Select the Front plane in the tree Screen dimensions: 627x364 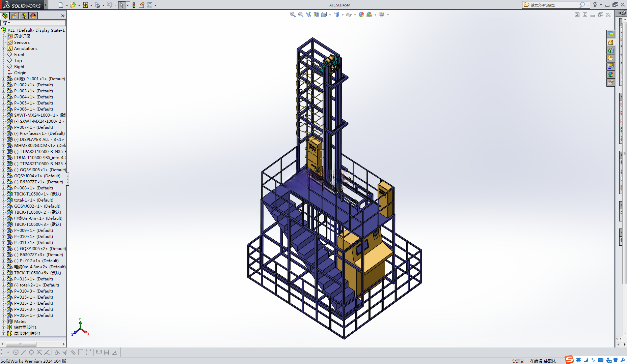pyautogui.click(x=19, y=55)
